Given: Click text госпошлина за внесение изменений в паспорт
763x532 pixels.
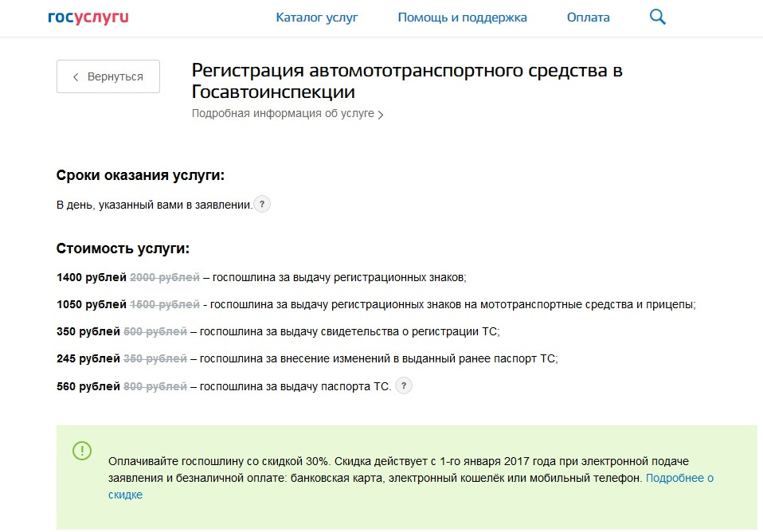Looking at the screenshot, I should pyautogui.click(x=378, y=358).
